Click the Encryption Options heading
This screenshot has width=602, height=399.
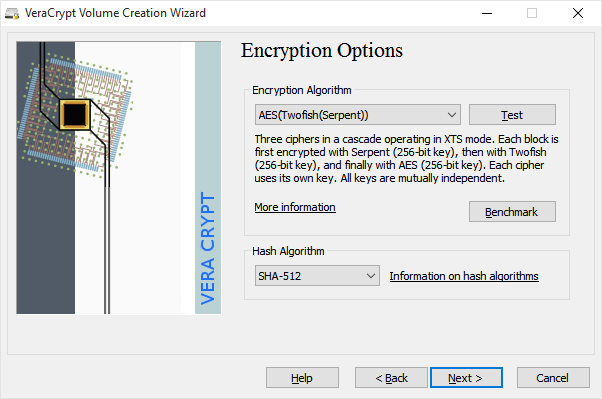coord(322,51)
